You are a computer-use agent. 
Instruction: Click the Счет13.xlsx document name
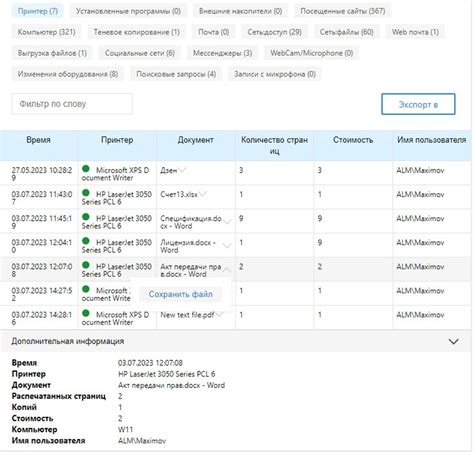point(179,194)
